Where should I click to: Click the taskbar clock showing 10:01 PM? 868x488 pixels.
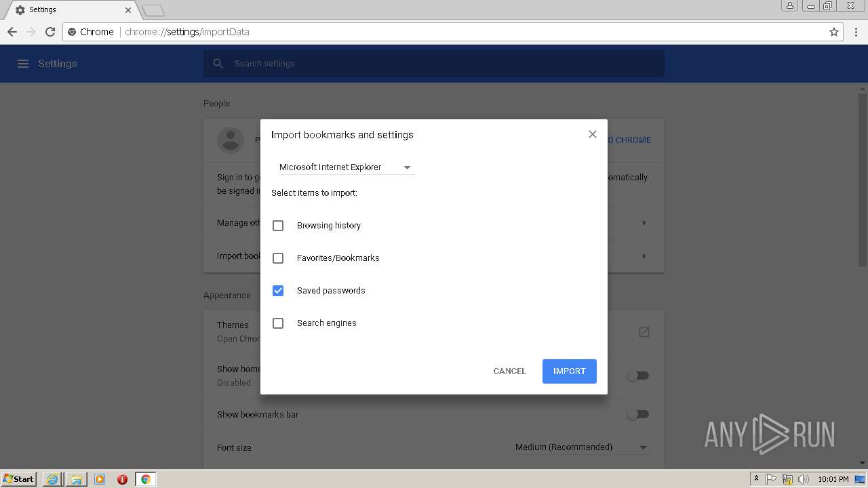pyautogui.click(x=833, y=479)
